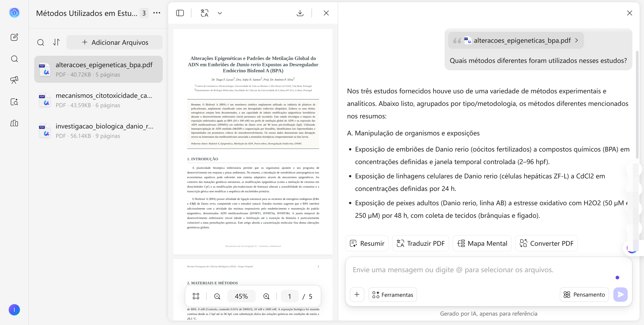Click the Traduzir PDF quick action

coord(420,243)
